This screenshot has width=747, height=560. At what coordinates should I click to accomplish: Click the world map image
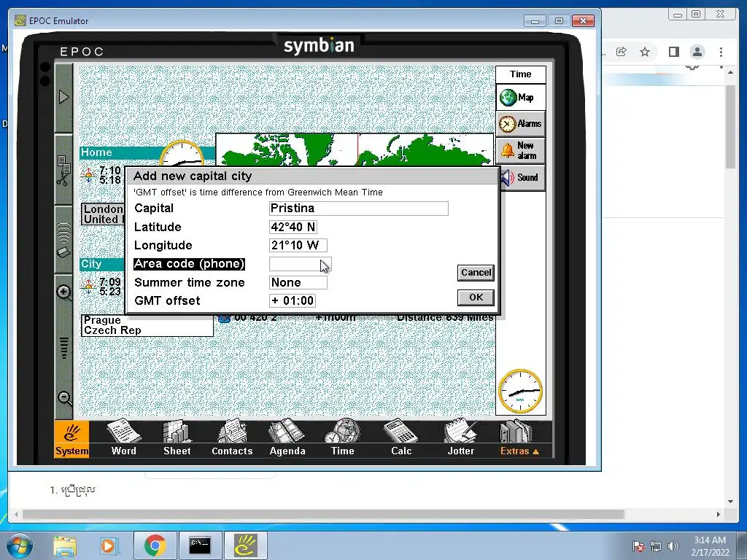coord(355,149)
